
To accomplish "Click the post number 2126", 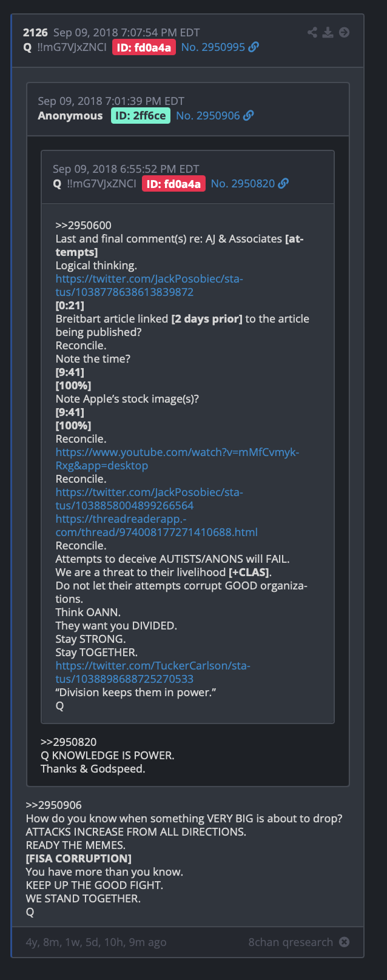I will coord(35,33).
